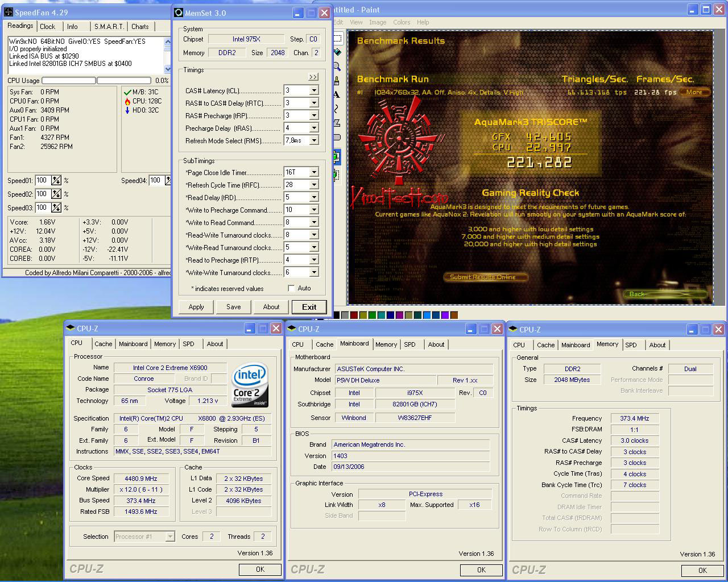Select the Text tool in Paint
728x582 pixels.
337,94
